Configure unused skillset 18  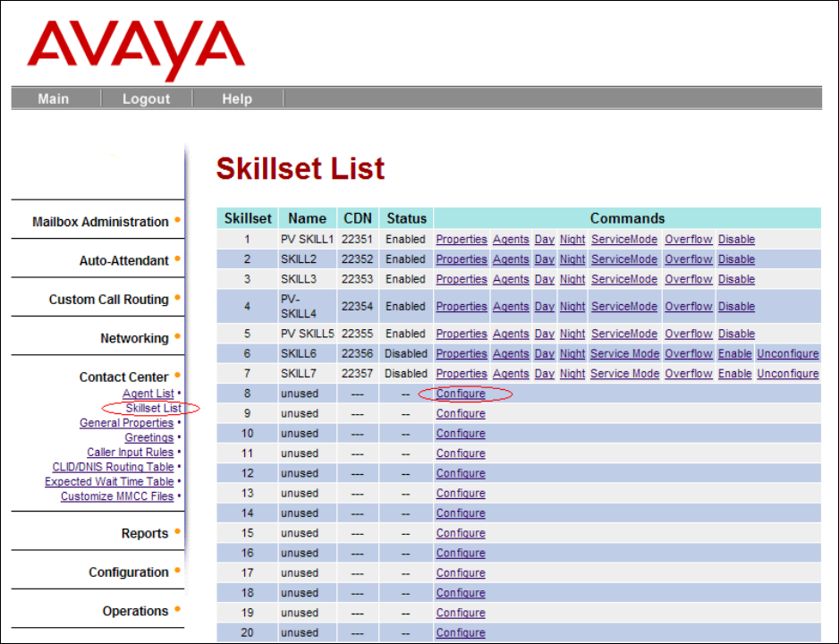(461, 593)
